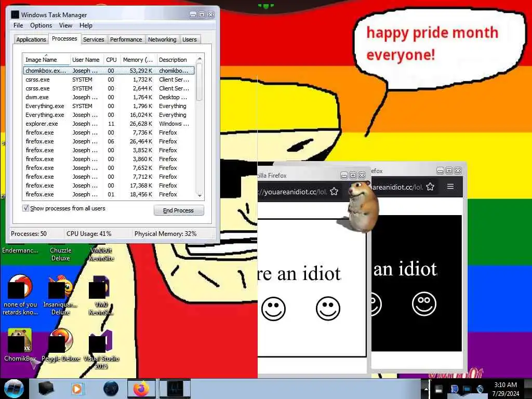The image size is (532, 399).
Task: Select csrss.exe row using 1,732 K
Action: point(109,79)
